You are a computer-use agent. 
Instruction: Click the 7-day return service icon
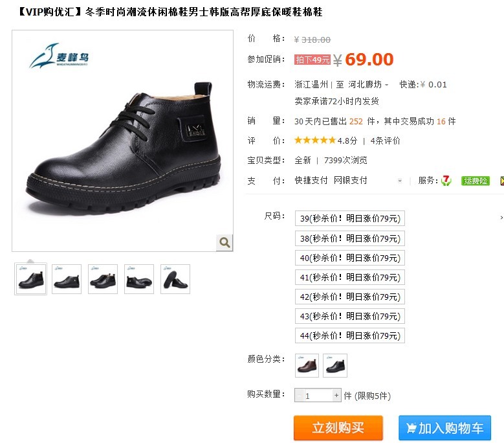446,181
